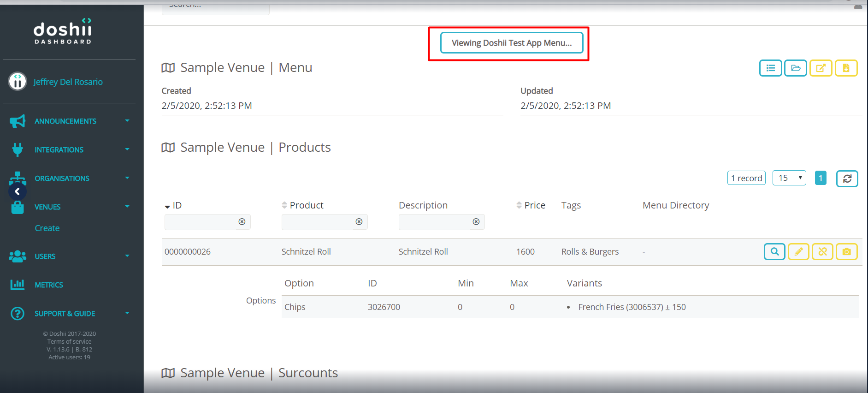The width and height of the screenshot is (868, 393).
Task: Select the price value 1600
Action: click(x=526, y=252)
